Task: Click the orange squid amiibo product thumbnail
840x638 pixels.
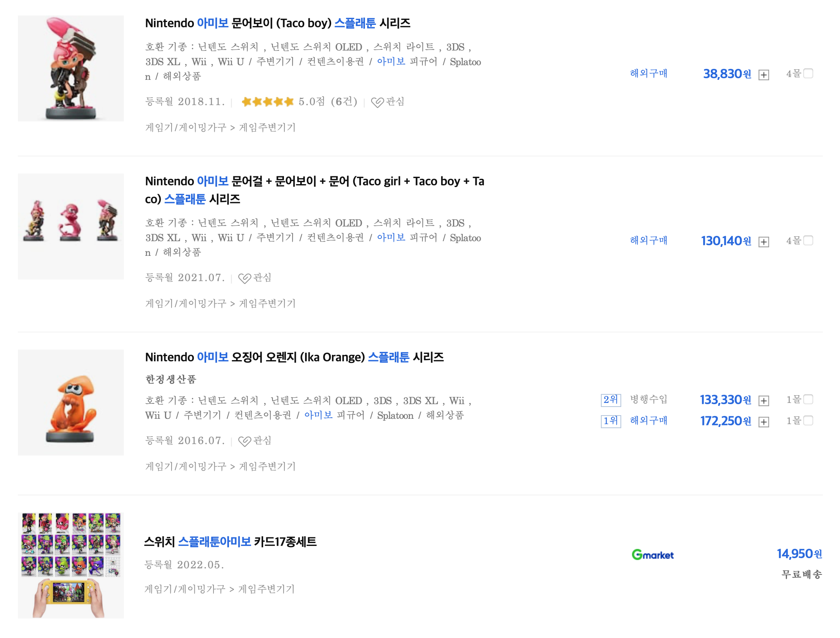Action: (x=71, y=403)
